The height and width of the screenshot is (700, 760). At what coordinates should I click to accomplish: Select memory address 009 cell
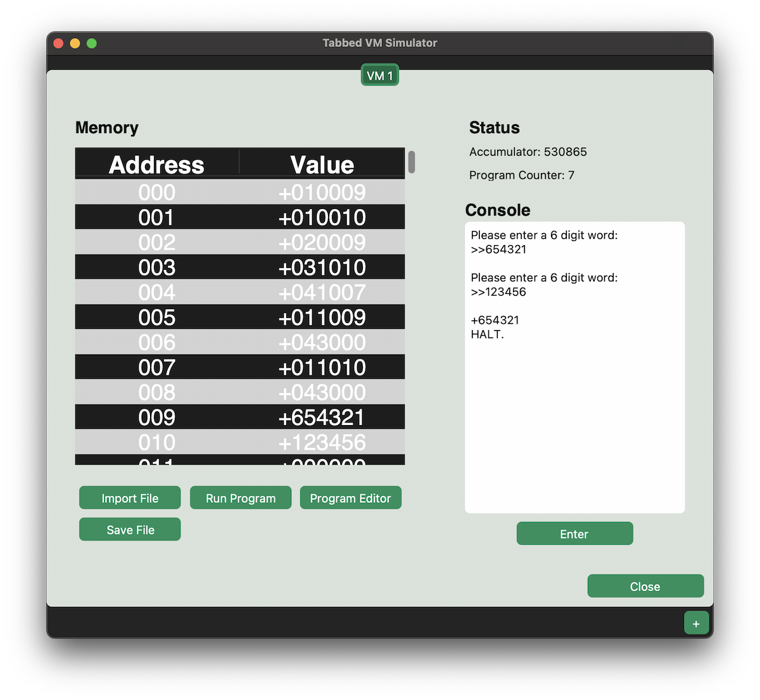(x=157, y=417)
